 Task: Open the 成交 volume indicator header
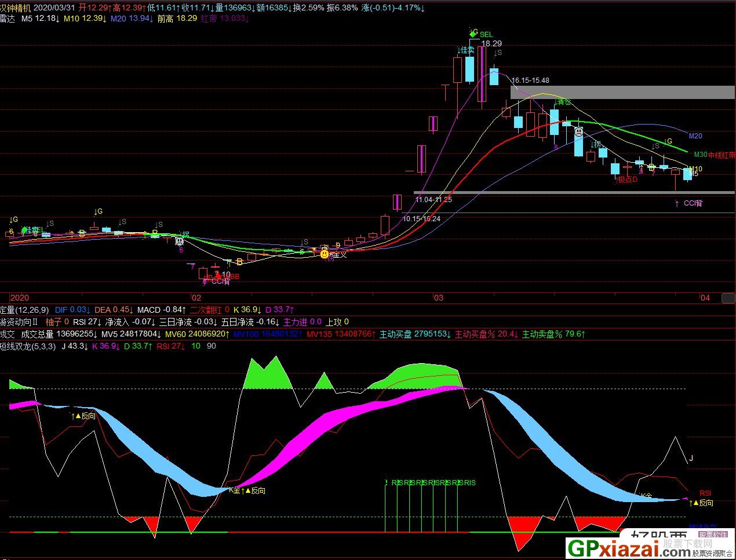tap(7, 334)
